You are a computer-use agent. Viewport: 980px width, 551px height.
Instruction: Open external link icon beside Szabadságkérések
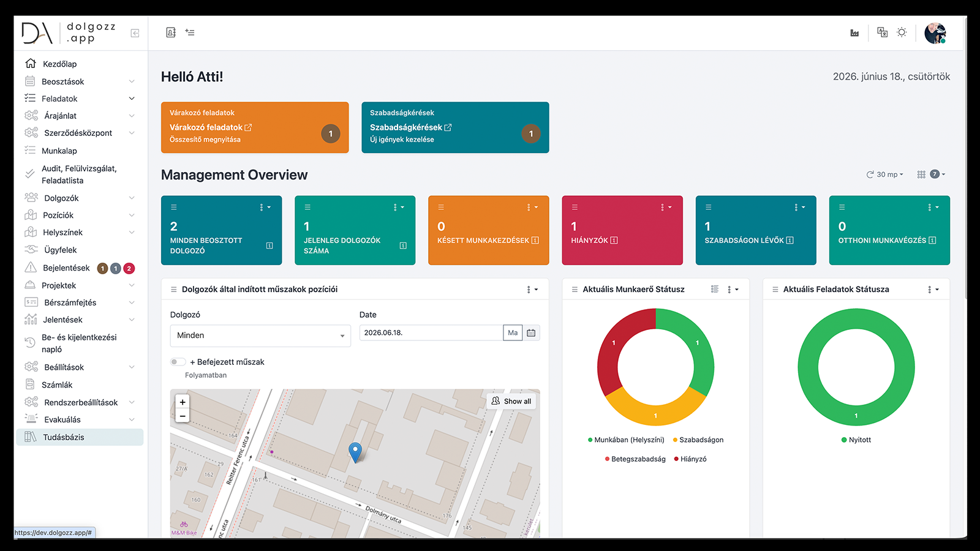tap(448, 127)
